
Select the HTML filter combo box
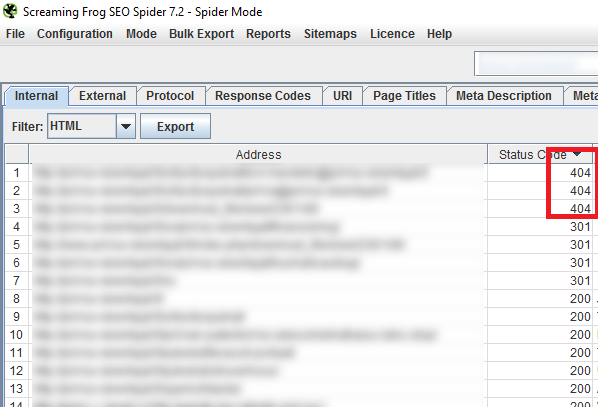click(92, 126)
